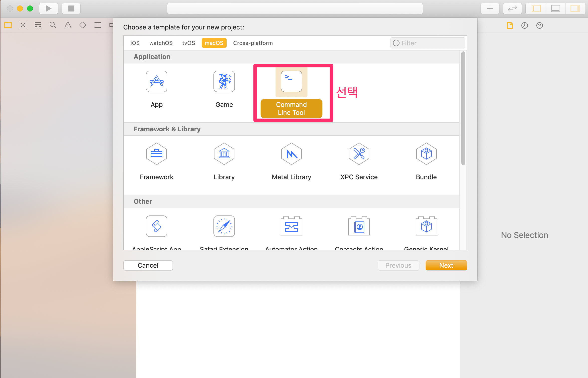Click the Cancel button

[x=148, y=265]
